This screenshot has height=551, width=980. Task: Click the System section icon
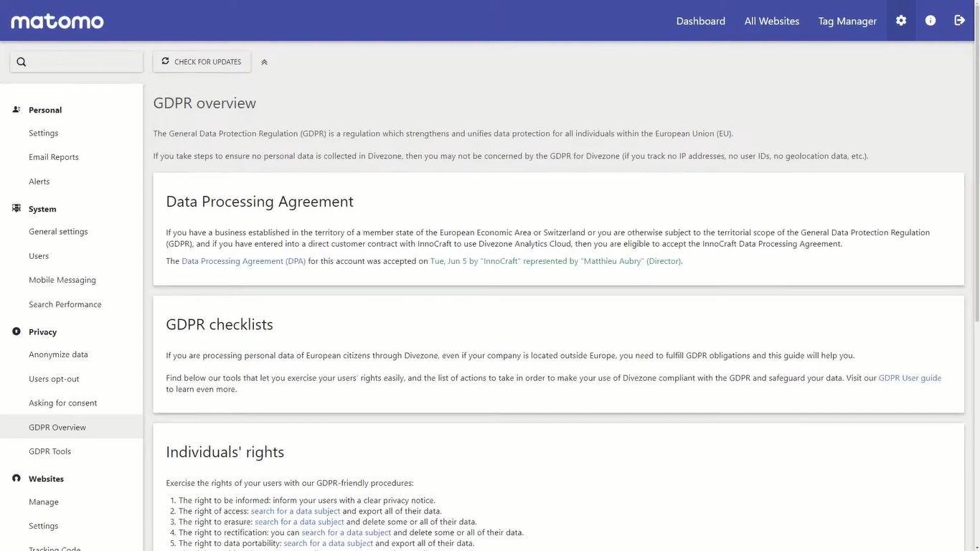click(x=15, y=207)
